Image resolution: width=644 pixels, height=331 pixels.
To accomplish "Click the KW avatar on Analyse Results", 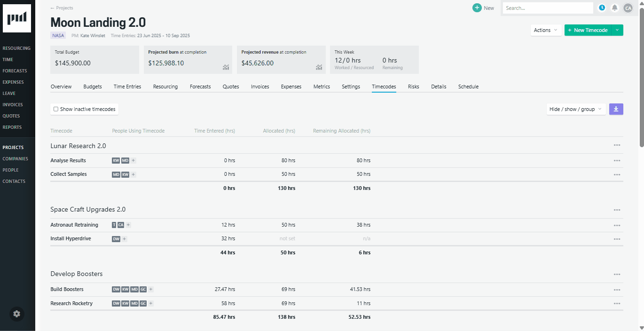I will [x=116, y=160].
